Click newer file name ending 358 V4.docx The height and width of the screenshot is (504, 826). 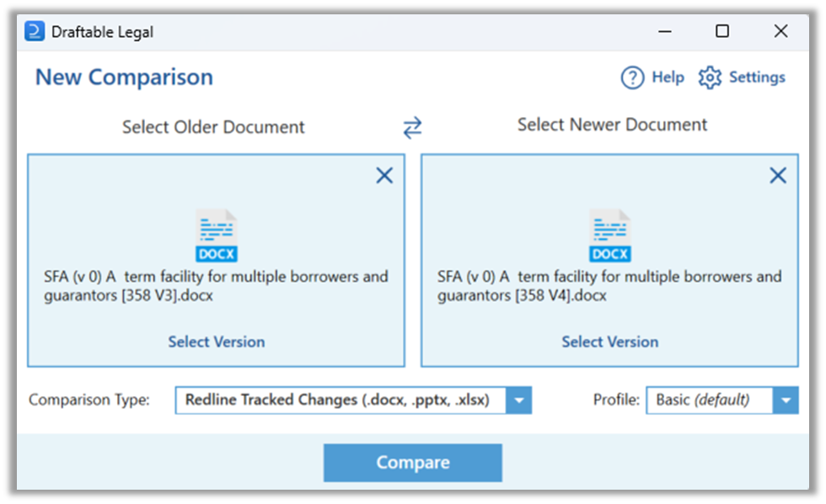tap(609, 286)
